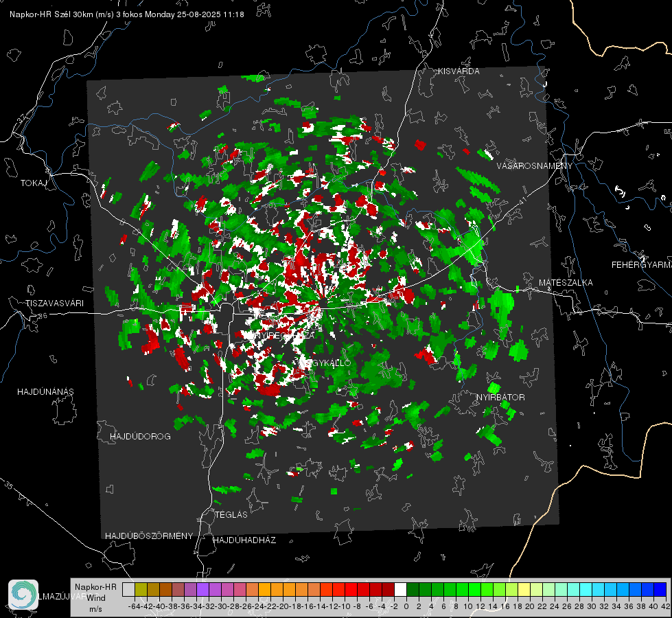Click the HAJDÚNÁNÁS city label
Screen dimensions: 672x618
(45, 392)
